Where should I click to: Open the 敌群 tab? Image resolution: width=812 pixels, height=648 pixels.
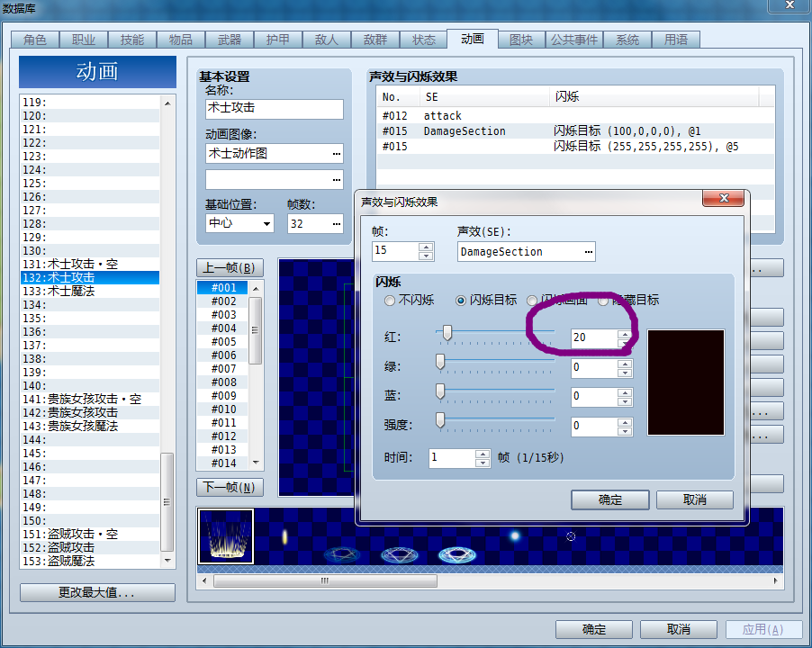click(x=375, y=40)
